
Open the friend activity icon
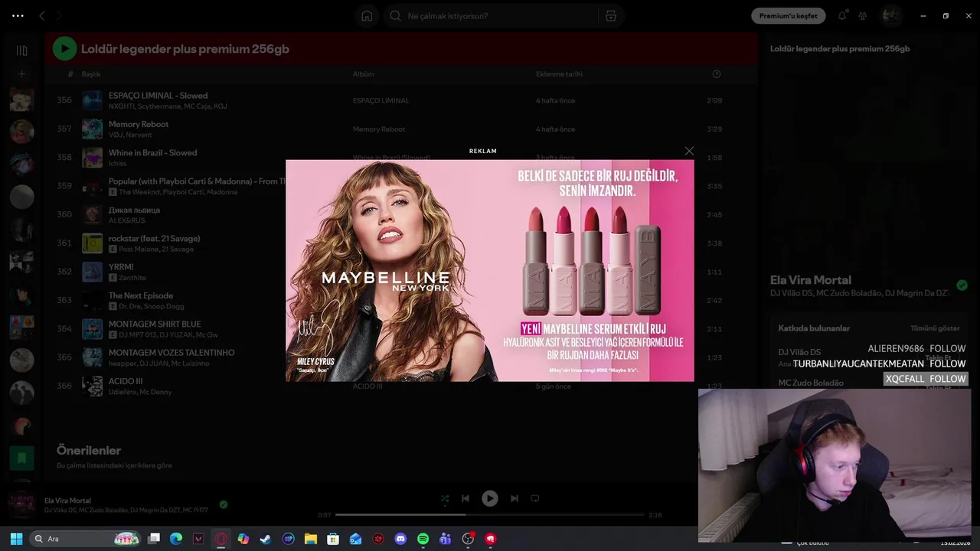(x=863, y=15)
